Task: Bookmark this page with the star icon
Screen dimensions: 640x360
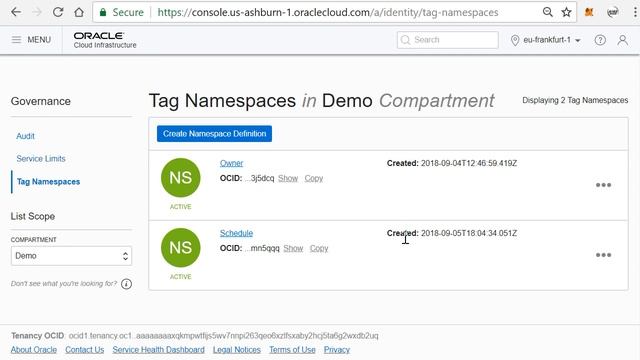Action: (x=566, y=12)
